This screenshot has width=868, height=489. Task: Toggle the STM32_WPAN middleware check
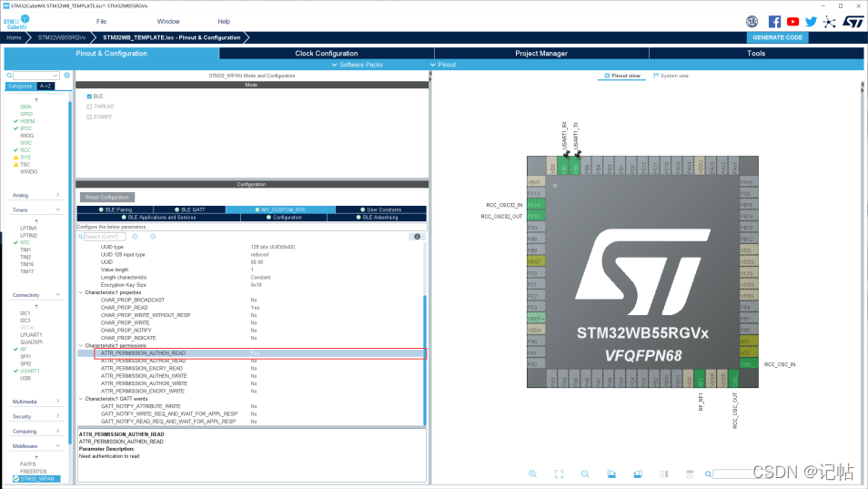16,479
